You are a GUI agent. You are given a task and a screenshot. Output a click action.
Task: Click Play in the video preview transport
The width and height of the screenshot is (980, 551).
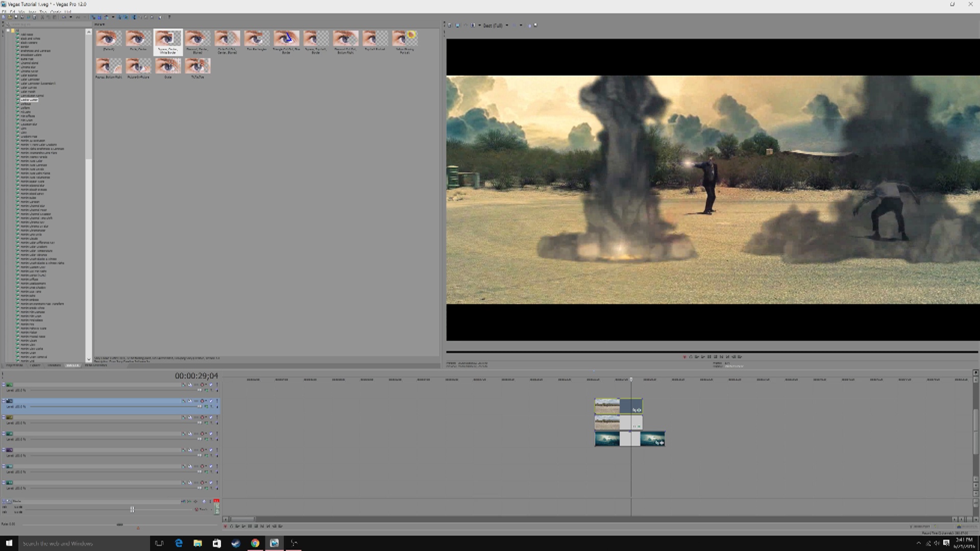[x=703, y=357]
